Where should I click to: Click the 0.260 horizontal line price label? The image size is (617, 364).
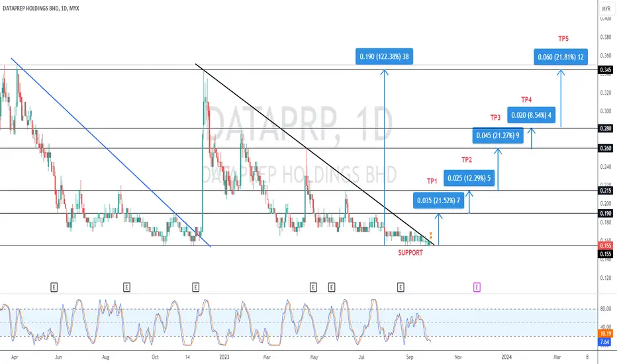point(606,148)
